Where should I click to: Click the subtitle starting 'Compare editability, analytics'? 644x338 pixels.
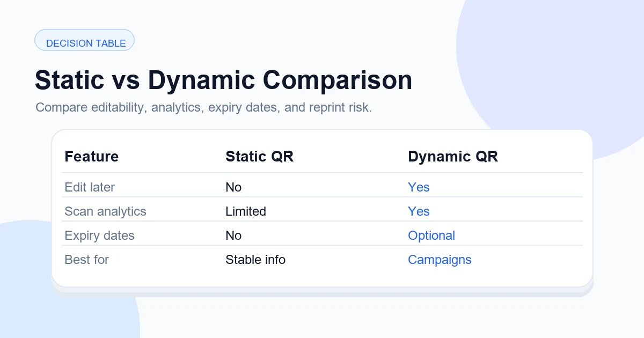[203, 107]
